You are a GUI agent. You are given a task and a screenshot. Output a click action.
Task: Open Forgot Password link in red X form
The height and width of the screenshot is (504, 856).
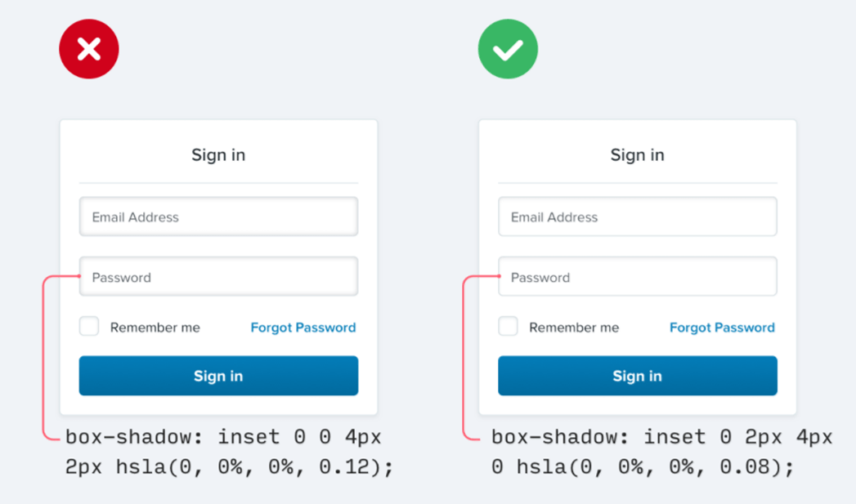click(x=303, y=328)
